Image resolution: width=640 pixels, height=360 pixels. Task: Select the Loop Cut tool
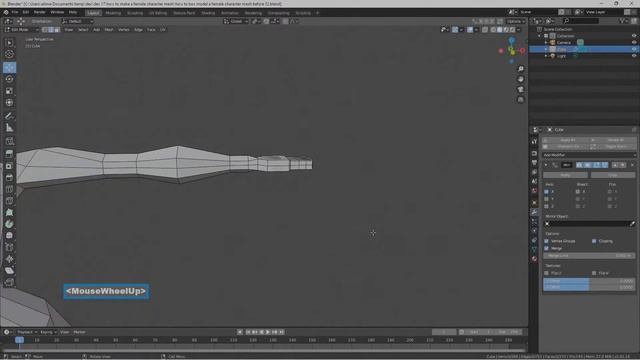9,189
